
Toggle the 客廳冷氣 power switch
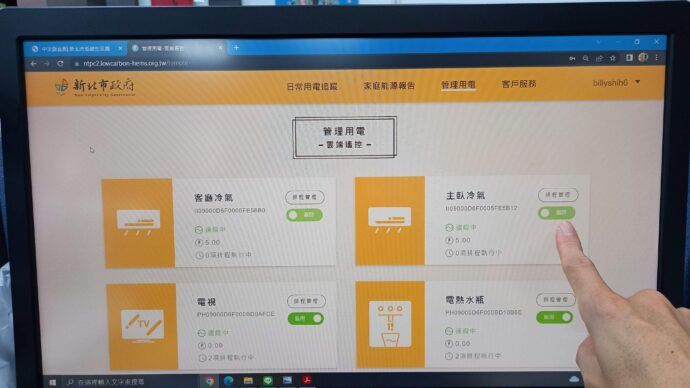tap(305, 215)
